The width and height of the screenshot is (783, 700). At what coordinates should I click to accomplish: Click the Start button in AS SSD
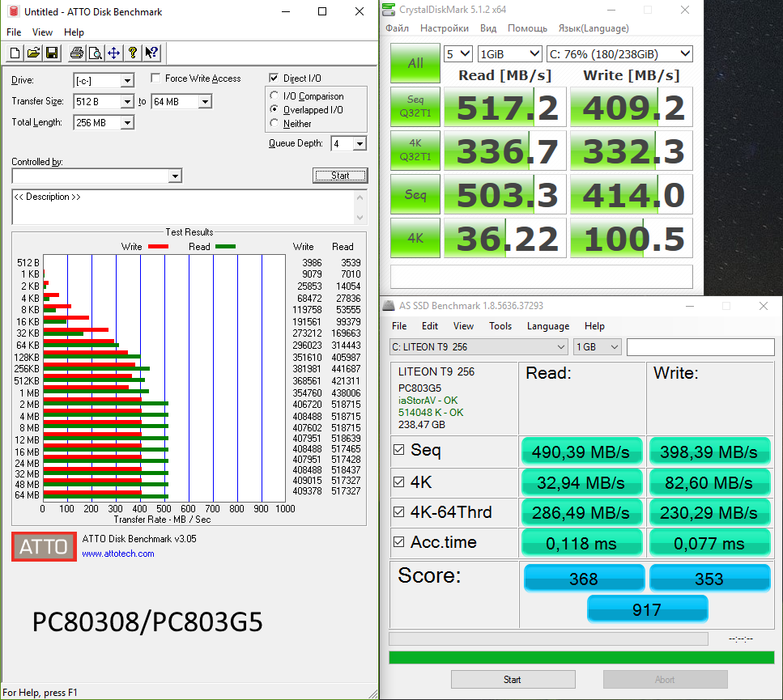click(513, 680)
